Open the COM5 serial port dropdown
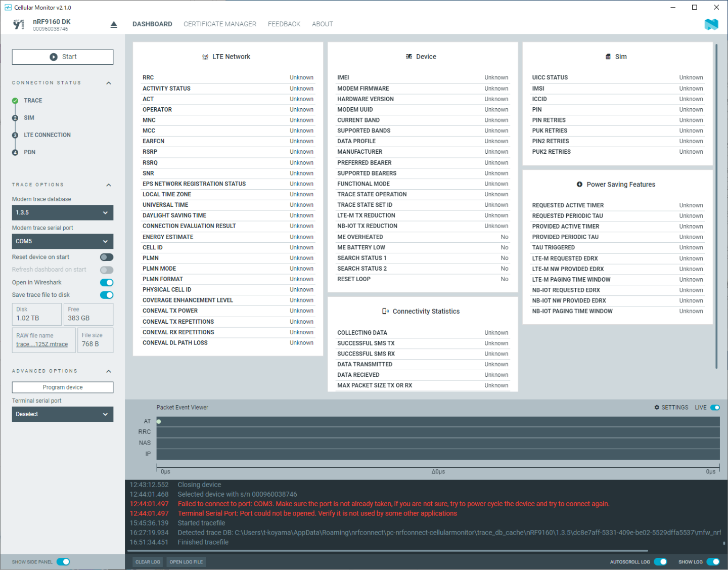The image size is (728, 570). pyautogui.click(x=63, y=241)
